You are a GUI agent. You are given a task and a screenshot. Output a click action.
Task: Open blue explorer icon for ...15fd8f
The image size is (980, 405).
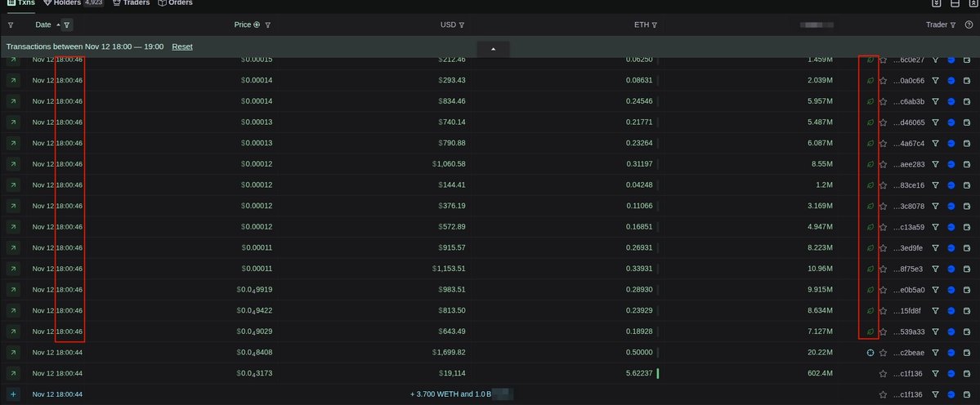(x=951, y=311)
